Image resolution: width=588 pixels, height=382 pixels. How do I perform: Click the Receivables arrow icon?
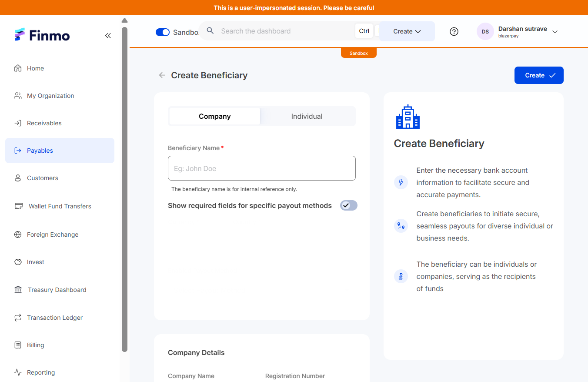click(x=18, y=123)
